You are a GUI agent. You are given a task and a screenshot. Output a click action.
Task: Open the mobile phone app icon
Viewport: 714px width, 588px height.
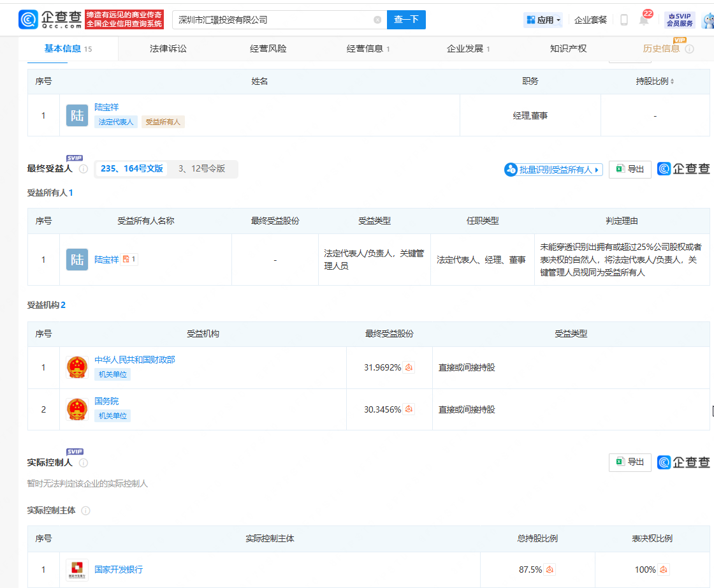(624, 20)
